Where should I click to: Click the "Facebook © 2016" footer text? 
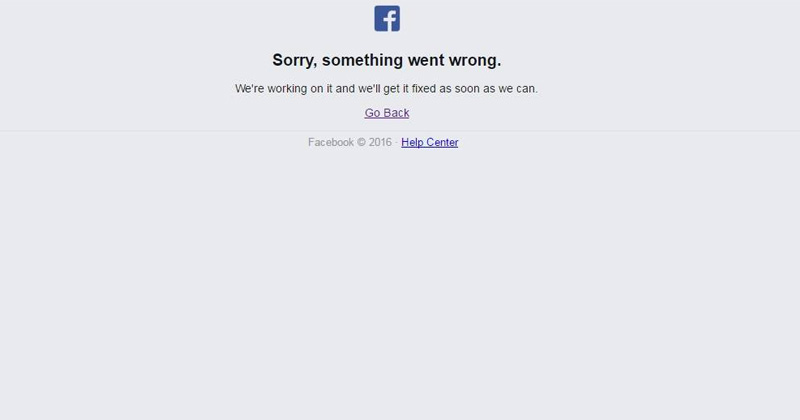[x=350, y=142]
